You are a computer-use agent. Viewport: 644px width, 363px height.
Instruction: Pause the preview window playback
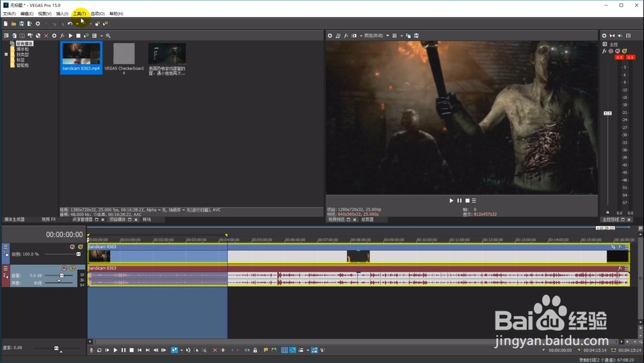pos(459,201)
